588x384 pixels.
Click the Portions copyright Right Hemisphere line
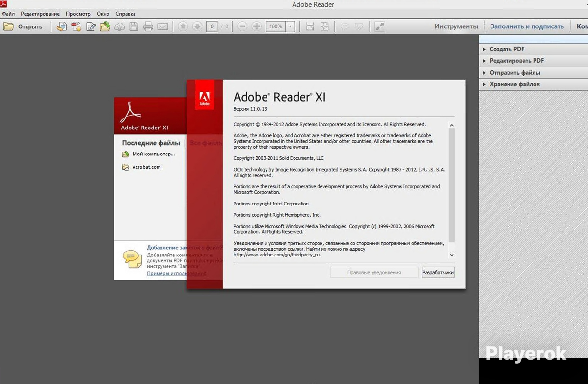coord(277,215)
